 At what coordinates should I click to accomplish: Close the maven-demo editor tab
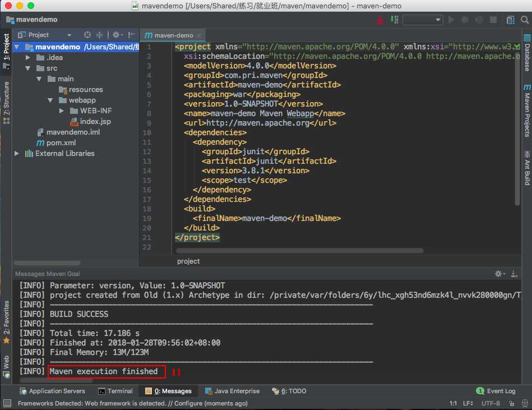(199, 36)
